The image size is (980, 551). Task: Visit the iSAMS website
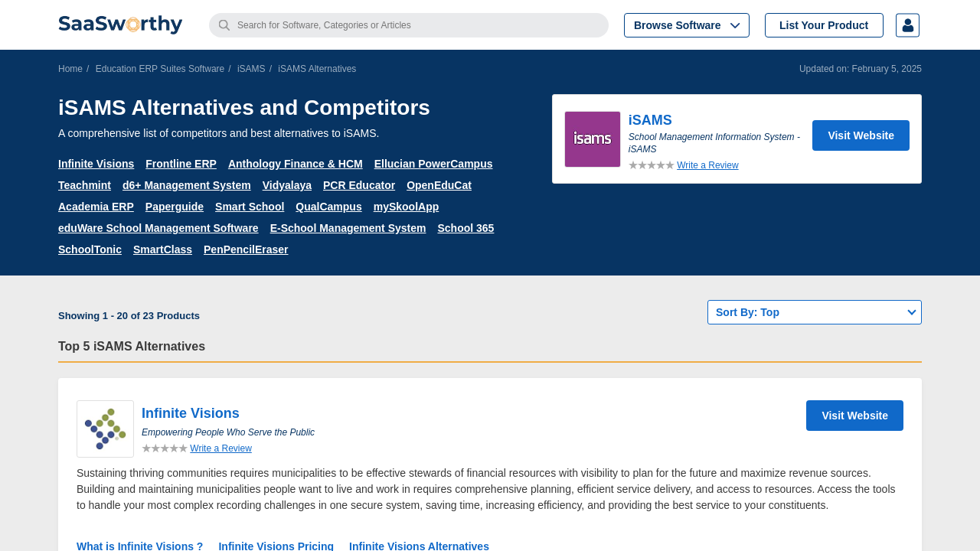point(860,135)
